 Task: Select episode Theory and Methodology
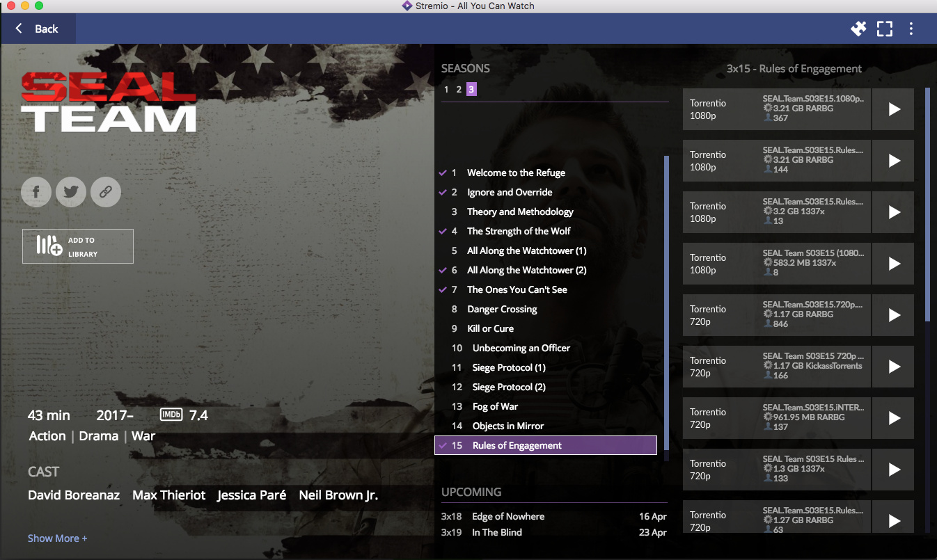coord(546,211)
